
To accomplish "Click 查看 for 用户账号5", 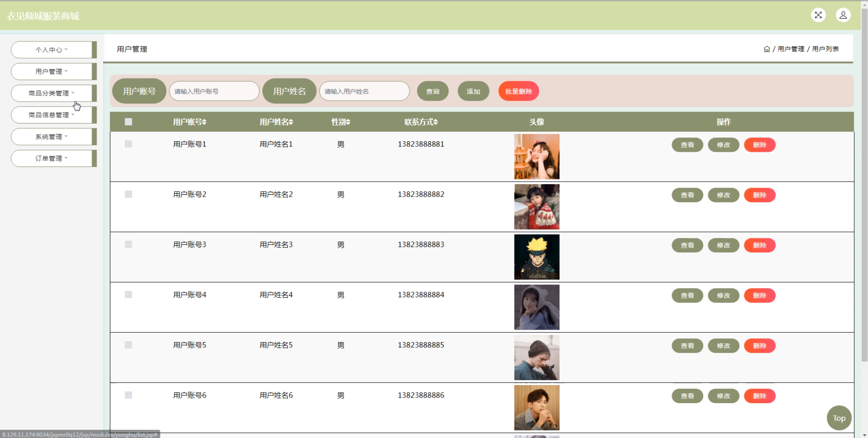I will pyautogui.click(x=687, y=346).
